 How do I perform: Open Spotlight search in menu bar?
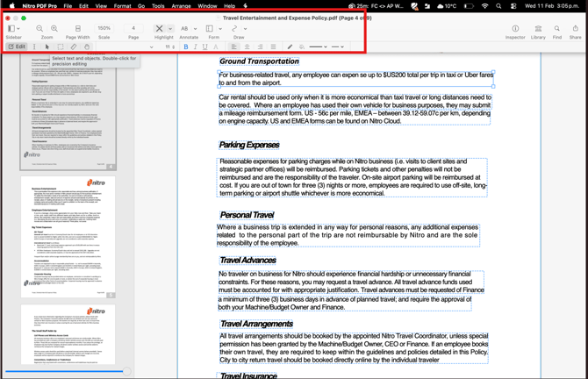pos(498,6)
